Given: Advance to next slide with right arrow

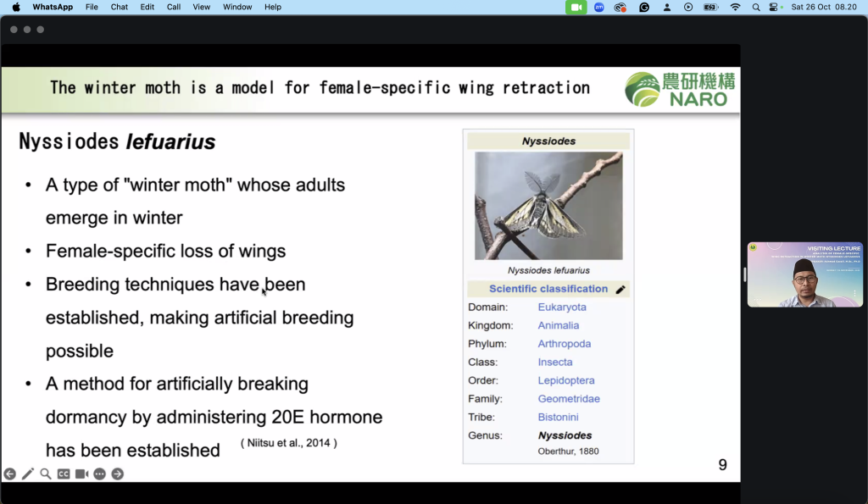Looking at the screenshot, I should tap(117, 474).
